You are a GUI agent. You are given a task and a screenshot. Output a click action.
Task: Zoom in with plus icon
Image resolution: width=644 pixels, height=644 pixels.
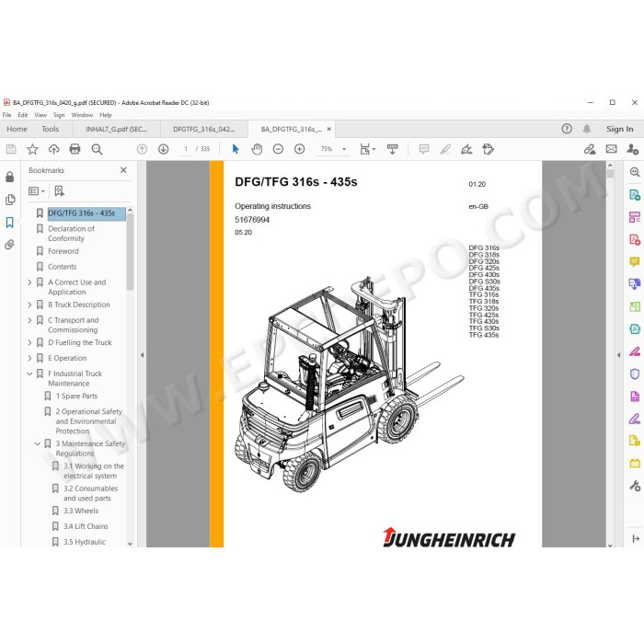tap(299, 149)
